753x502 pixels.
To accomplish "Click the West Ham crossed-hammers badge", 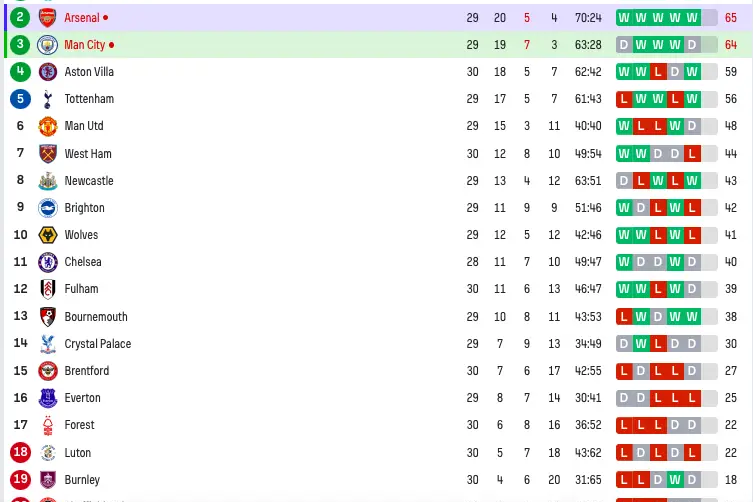I will (x=48, y=154).
